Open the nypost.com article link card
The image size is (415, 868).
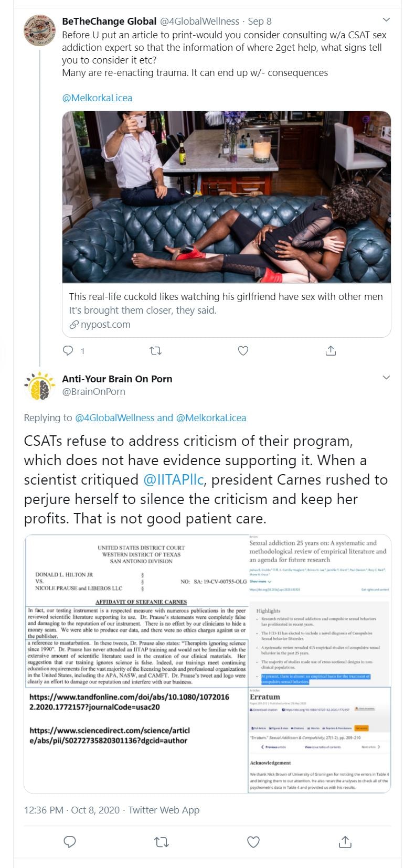(226, 310)
